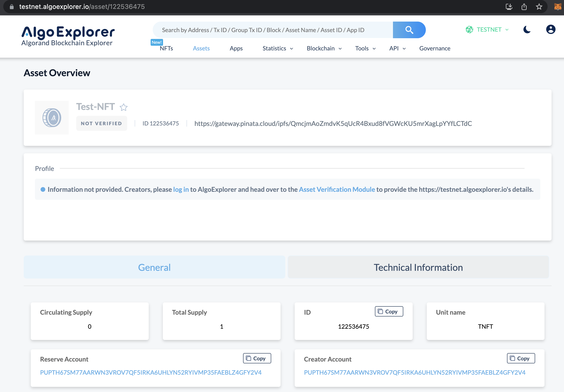Copy the asset ID

(389, 311)
